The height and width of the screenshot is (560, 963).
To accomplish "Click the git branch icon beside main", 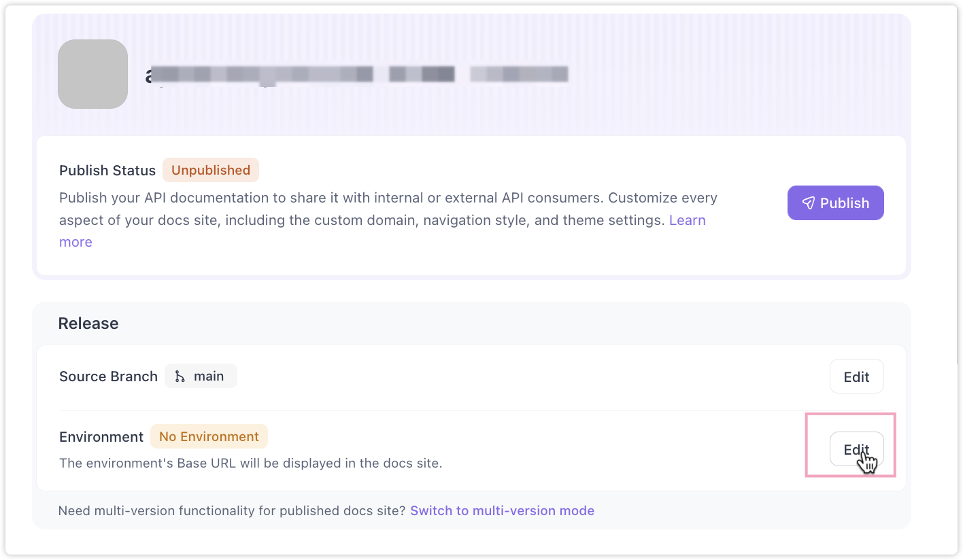I will 180,377.
